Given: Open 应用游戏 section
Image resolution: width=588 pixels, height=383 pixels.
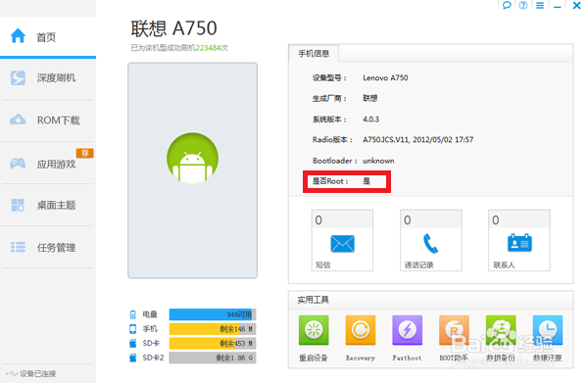Looking at the screenshot, I should click(48, 164).
